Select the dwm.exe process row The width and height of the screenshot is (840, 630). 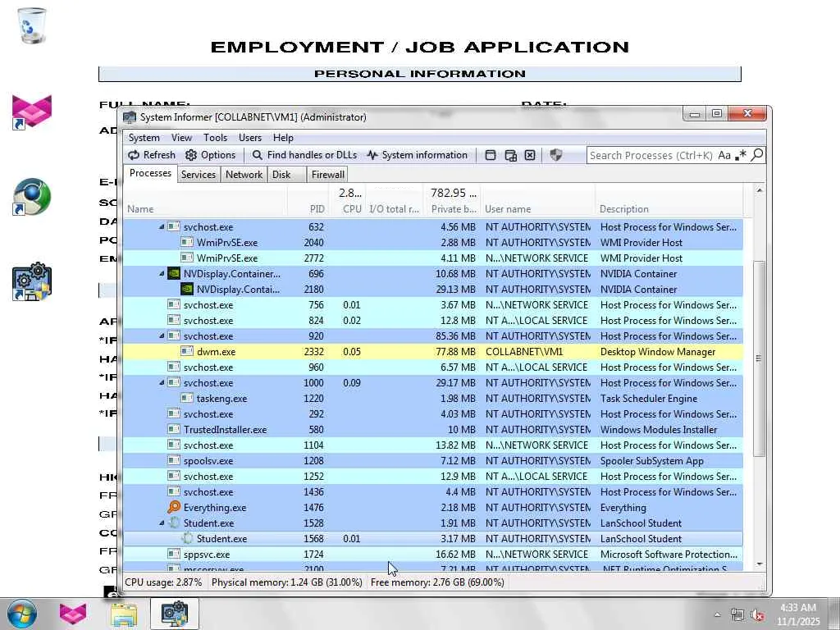pos(433,351)
